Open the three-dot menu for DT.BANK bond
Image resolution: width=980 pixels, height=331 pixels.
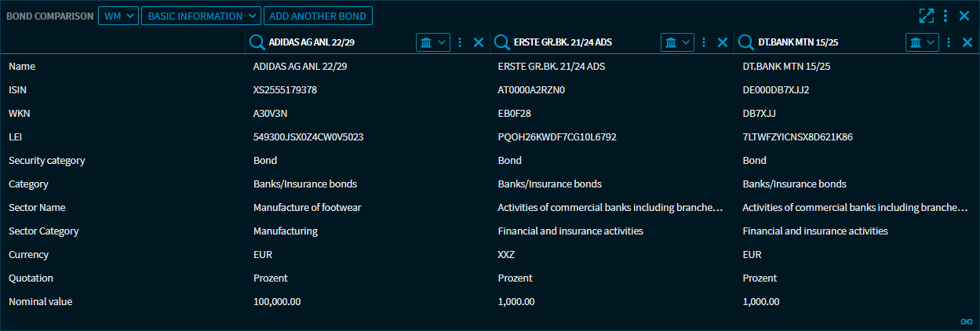pyautogui.click(x=949, y=42)
